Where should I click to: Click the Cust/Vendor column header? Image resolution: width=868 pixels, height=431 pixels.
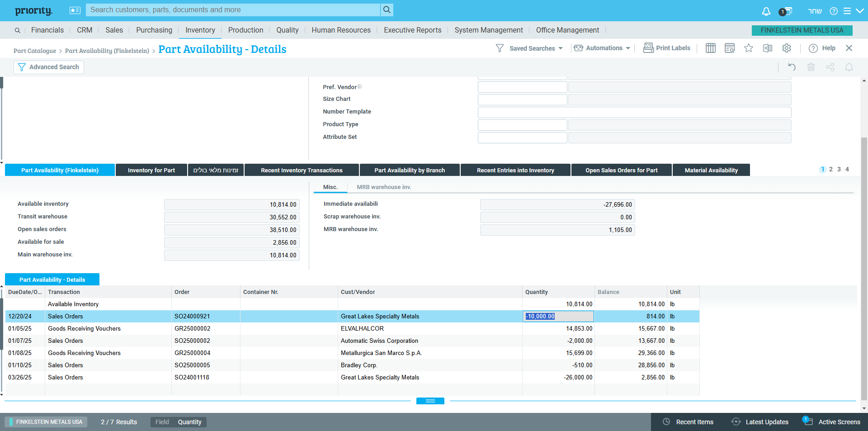pos(430,292)
